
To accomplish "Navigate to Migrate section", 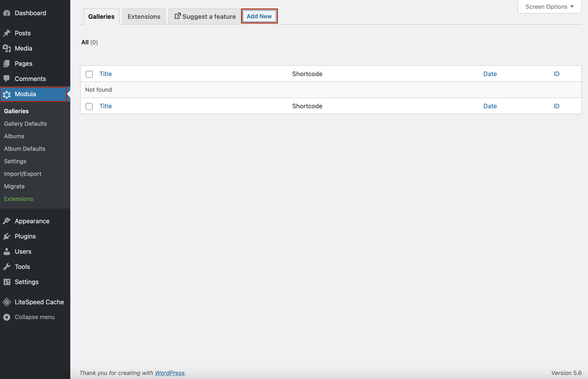I will pyautogui.click(x=14, y=186).
